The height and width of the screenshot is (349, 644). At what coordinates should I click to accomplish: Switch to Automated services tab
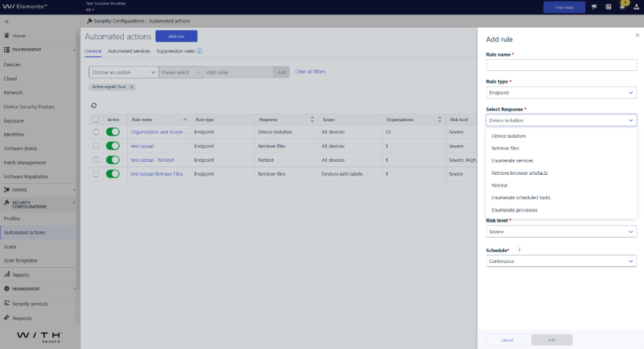point(129,51)
